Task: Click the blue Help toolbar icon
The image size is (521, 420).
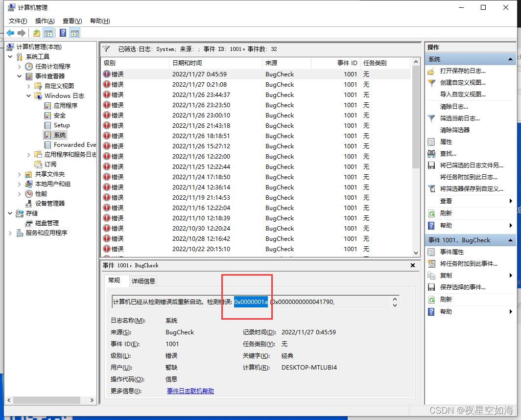Action: 63,33
